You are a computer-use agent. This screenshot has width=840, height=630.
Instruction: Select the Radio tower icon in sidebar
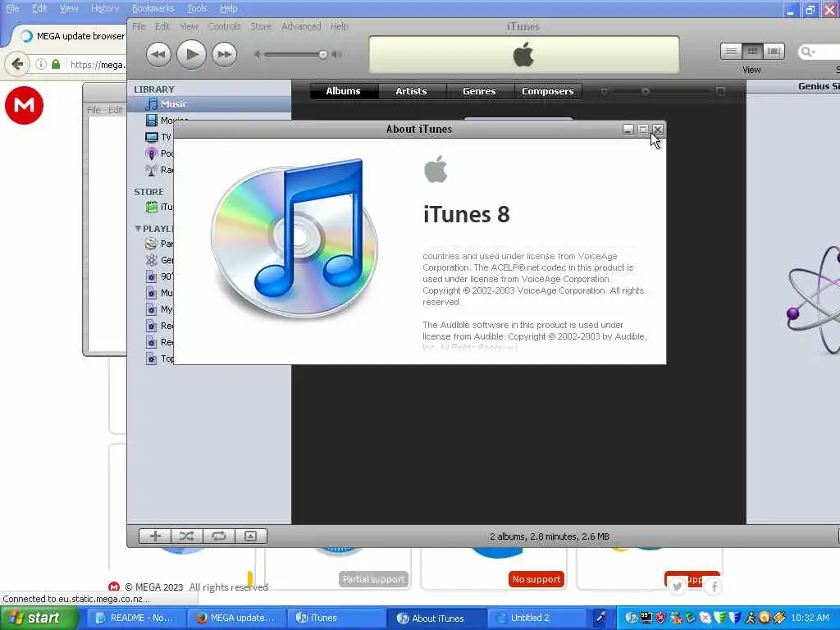[x=152, y=170]
